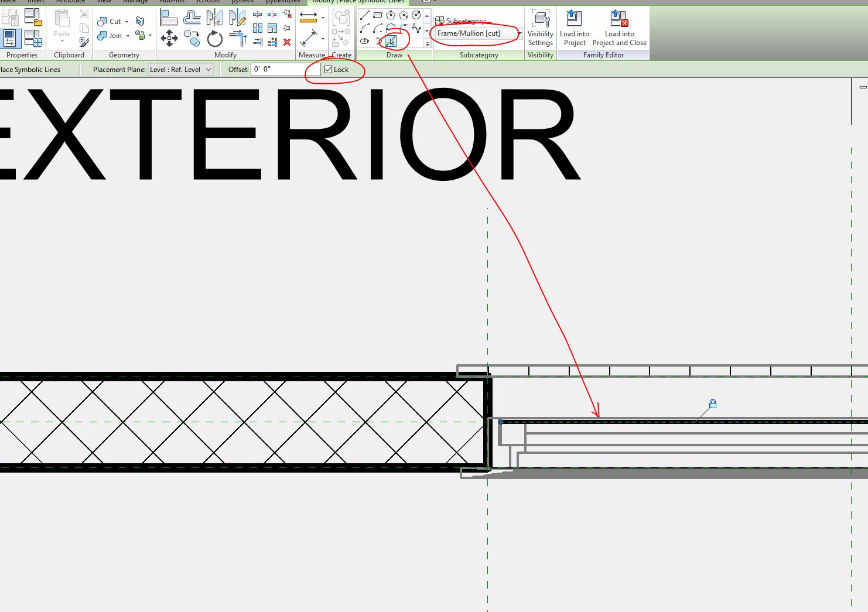This screenshot has height=612, width=868.
Task: Select the Line draw tool
Action: point(365,15)
